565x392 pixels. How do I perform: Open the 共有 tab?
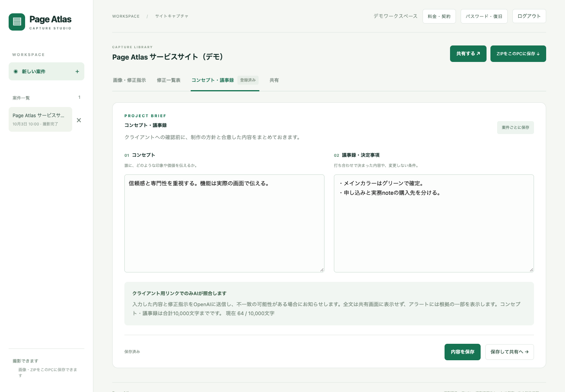tap(274, 80)
